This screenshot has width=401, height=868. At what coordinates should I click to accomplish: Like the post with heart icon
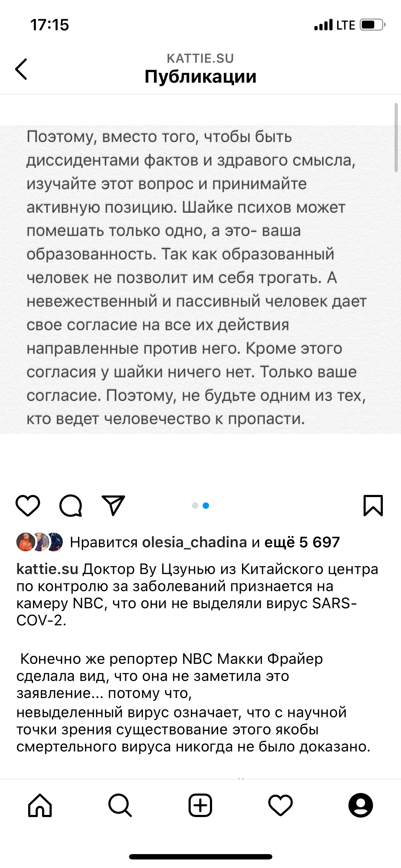click(28, 505)
